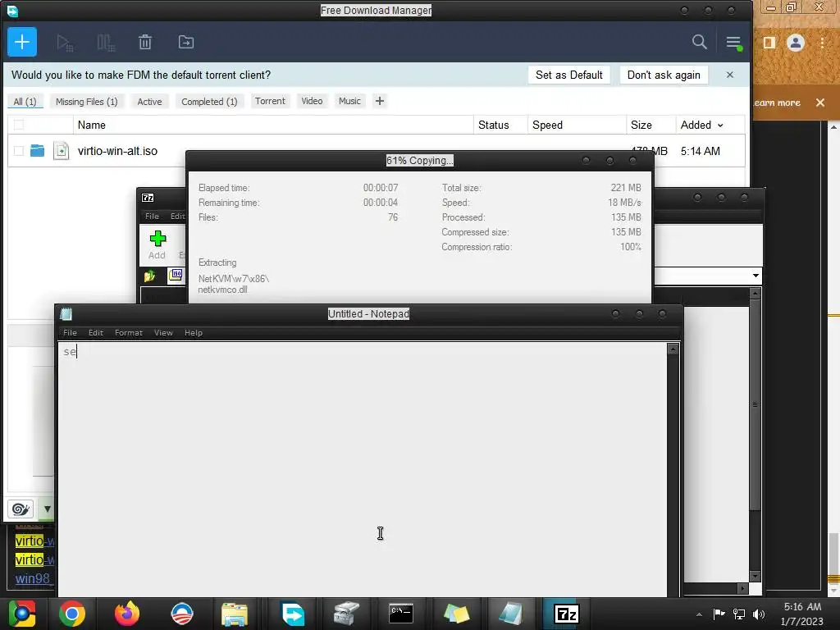Click the Learn more link in browser
Image resolution: width=840 pixels, height=630 pixels.
(777, 103)
